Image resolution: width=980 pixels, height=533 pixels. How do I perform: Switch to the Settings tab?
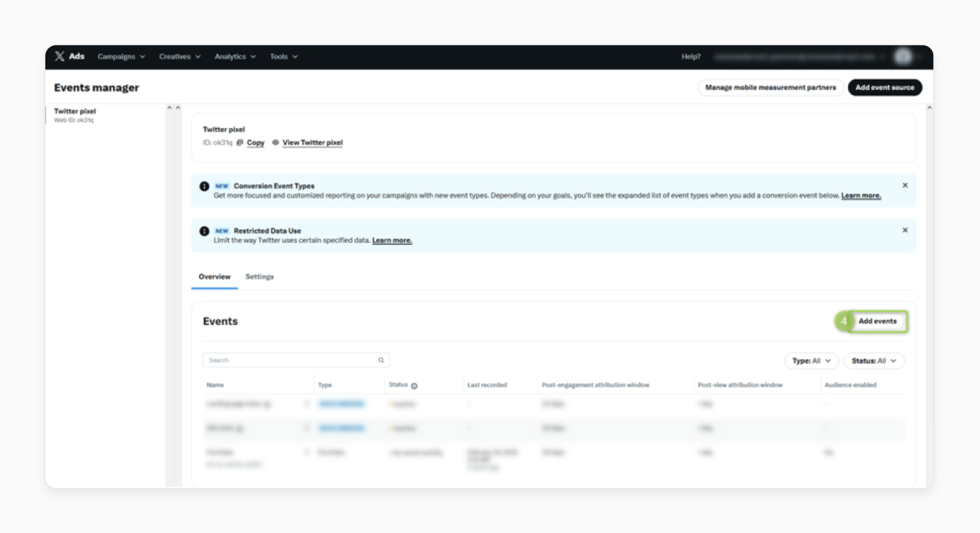(259, 277)
